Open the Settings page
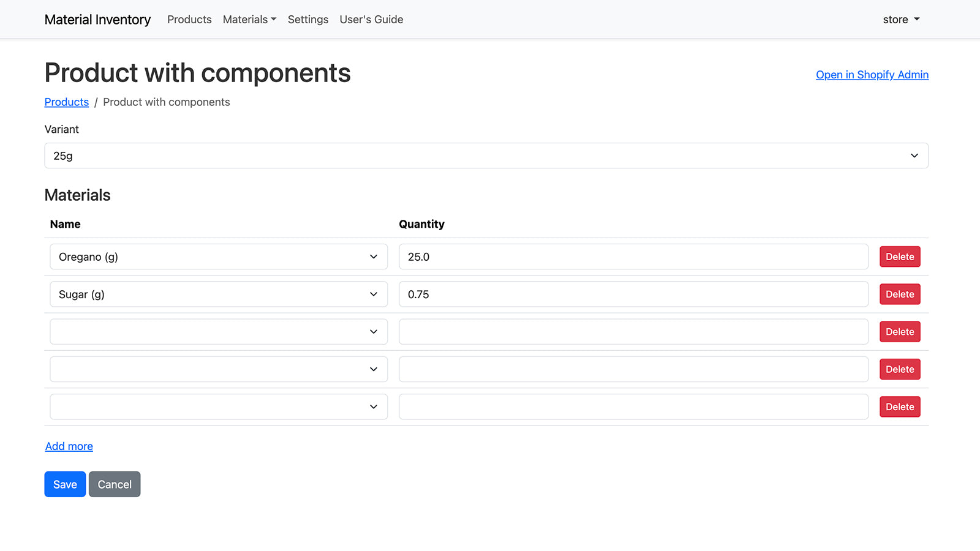 coord(308,19)
